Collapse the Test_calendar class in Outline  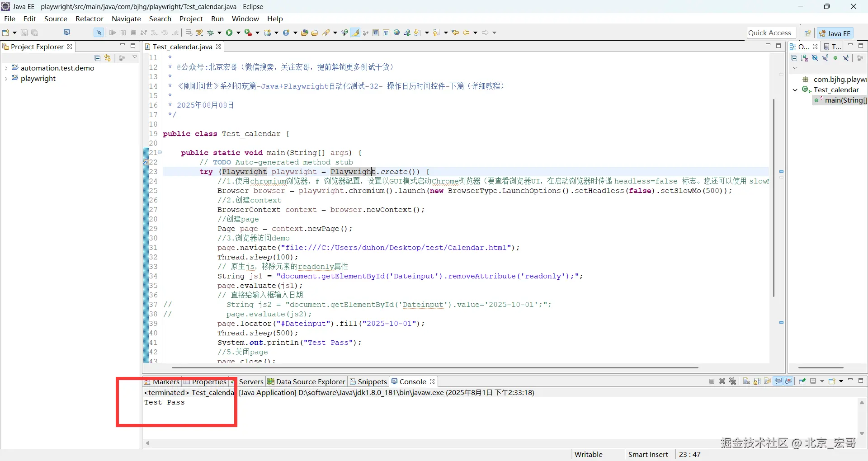click(795, 90)
